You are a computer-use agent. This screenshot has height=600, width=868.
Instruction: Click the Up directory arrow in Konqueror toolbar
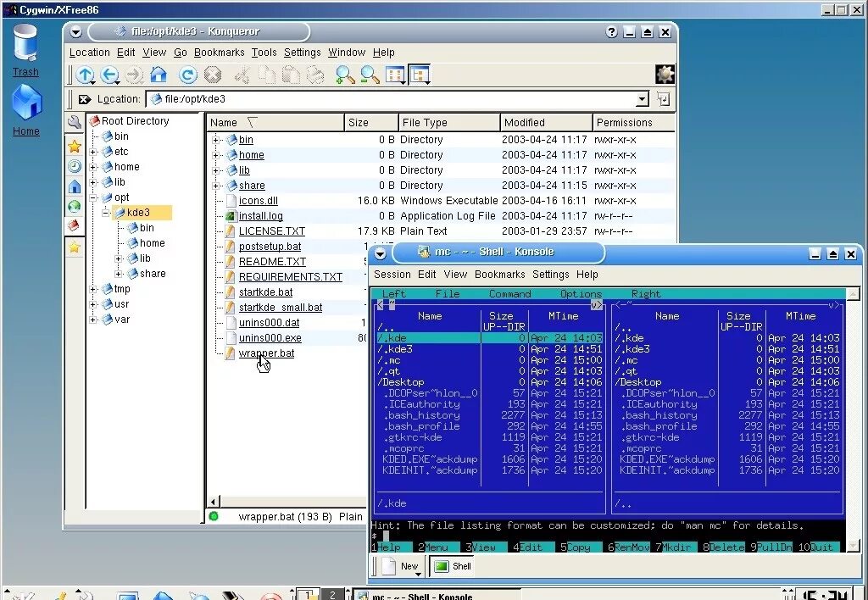click(85, 75)
